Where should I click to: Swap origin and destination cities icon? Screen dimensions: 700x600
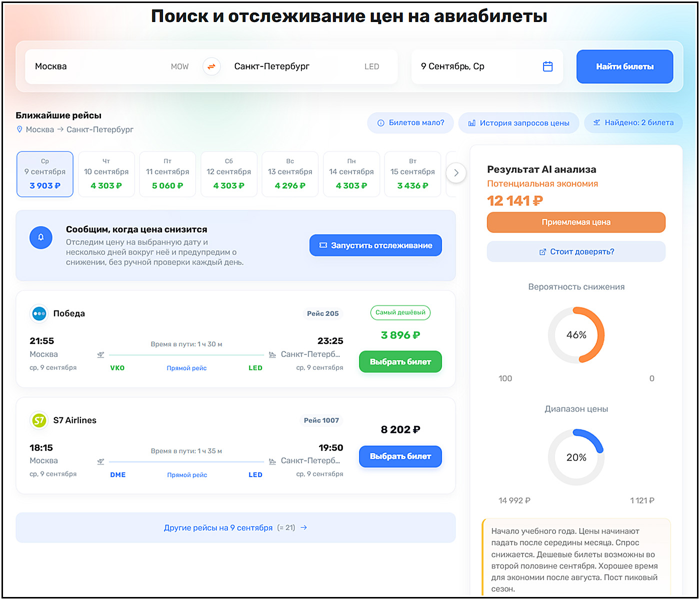(x=211, y=66)
